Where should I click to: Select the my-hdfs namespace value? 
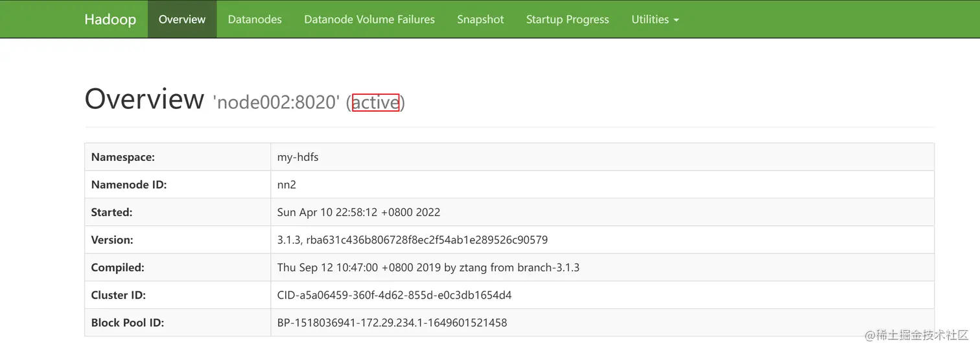point(298,157)
